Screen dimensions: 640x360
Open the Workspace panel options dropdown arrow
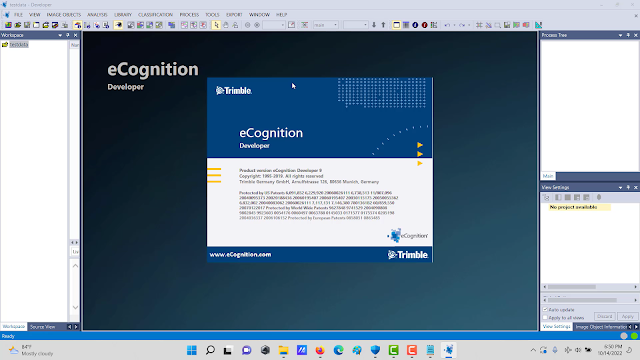[60, 35]
